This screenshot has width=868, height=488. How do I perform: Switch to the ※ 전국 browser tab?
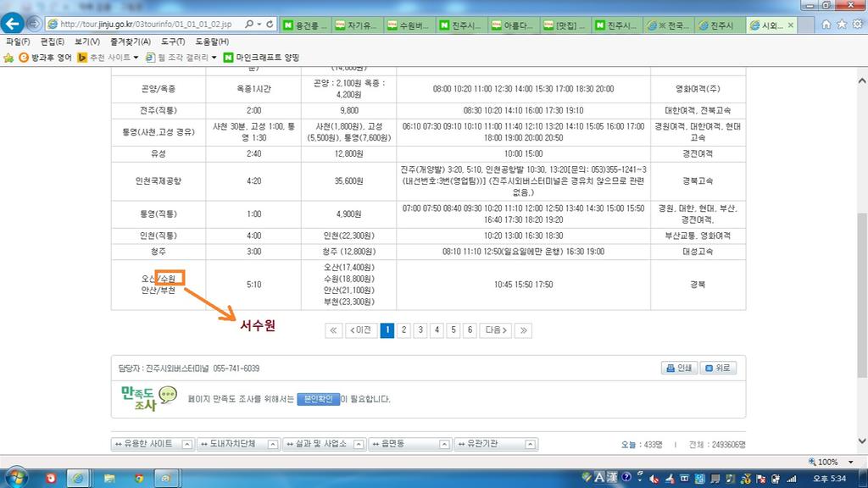pos(670,25)
